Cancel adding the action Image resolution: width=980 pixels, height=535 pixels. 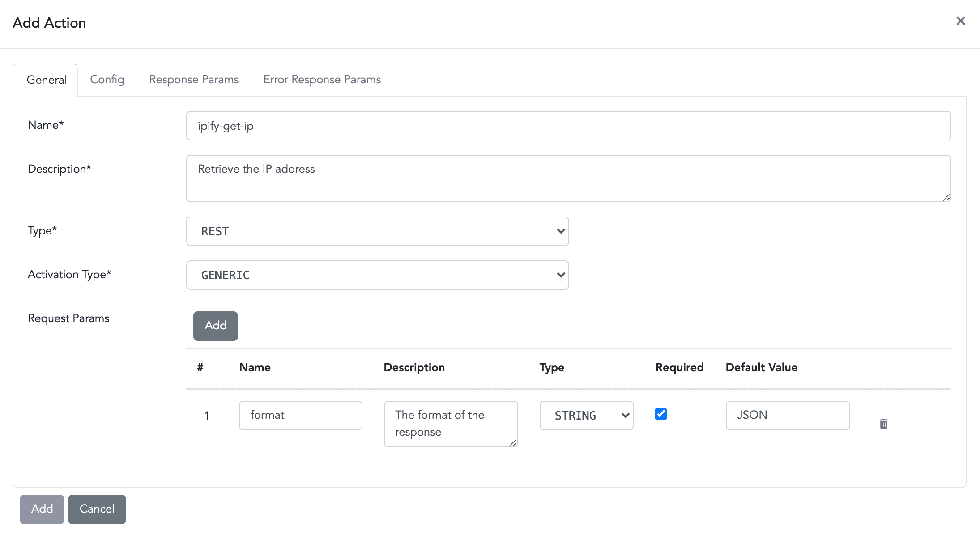pos(97,509)
